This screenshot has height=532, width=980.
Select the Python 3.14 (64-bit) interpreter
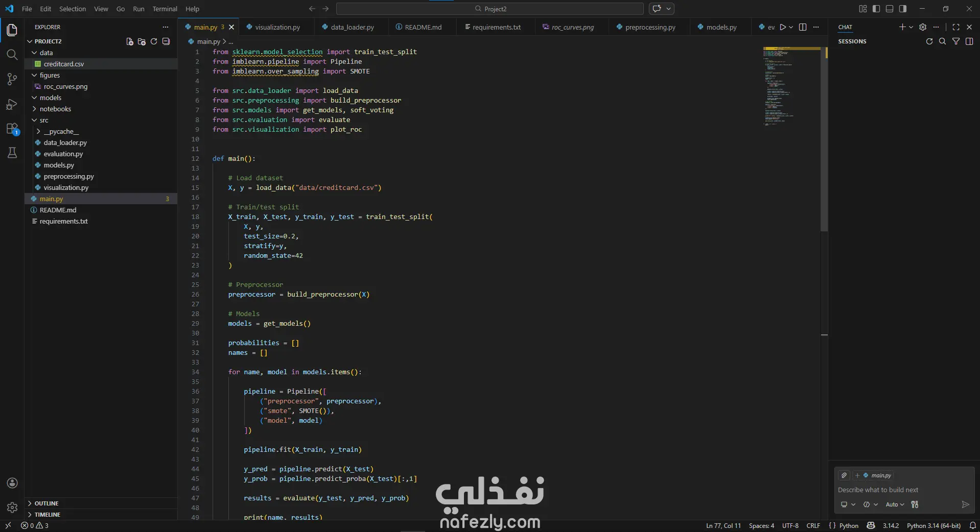934,525
